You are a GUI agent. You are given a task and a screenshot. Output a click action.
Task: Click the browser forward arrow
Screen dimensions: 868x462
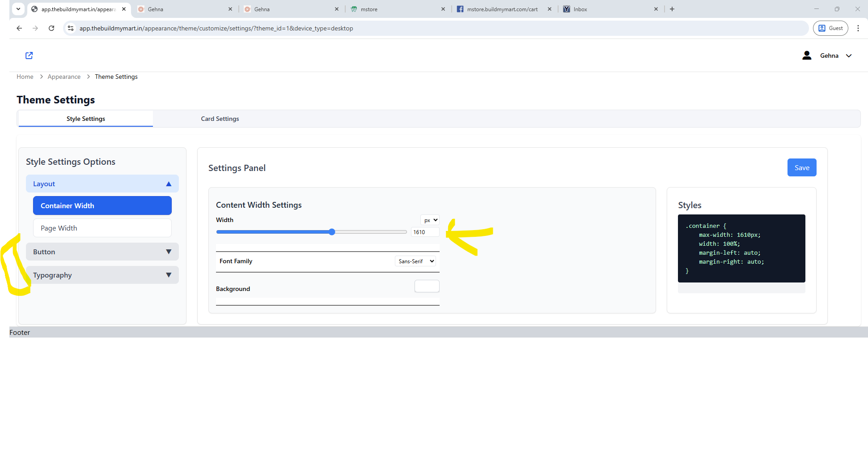(35, 28)
